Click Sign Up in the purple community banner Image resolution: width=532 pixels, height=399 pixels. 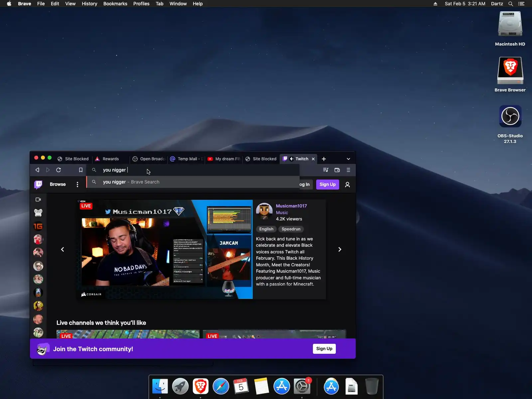pos(324,349)
